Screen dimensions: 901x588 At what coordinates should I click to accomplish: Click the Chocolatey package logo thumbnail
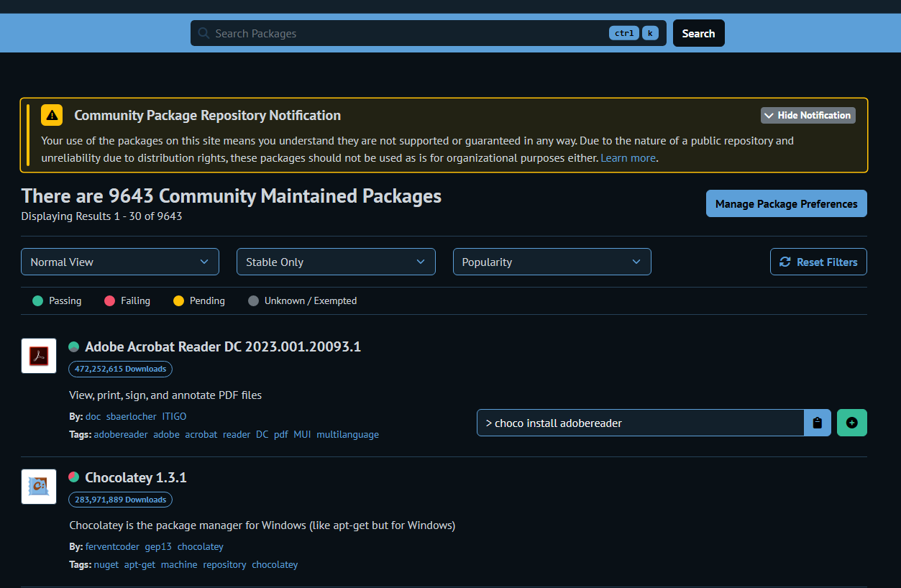pyautogui.click(x=38, y=487)
